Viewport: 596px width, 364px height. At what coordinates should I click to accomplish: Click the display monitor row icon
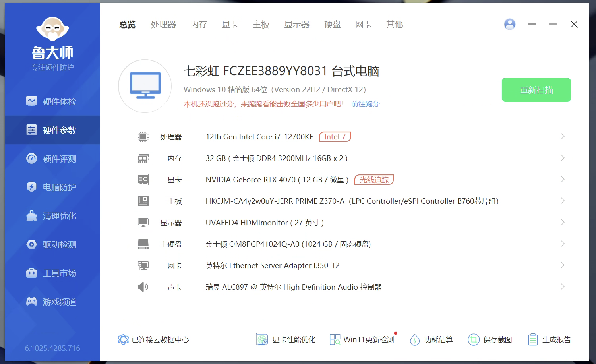click(x=143, y=223)
